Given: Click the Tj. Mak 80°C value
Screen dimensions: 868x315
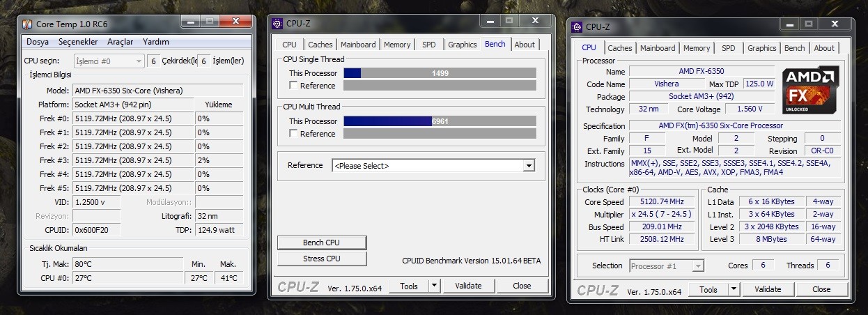Looking at the screenshot, I should [130, 264].
